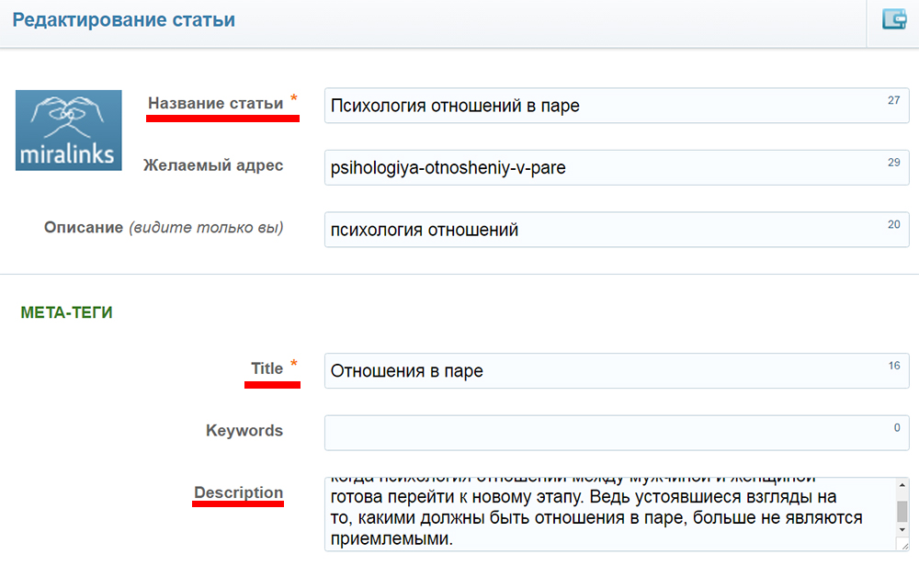Click the Description textarea scrollbar thumb
This screenshot has width=919, height=588.
coord(902,510)
